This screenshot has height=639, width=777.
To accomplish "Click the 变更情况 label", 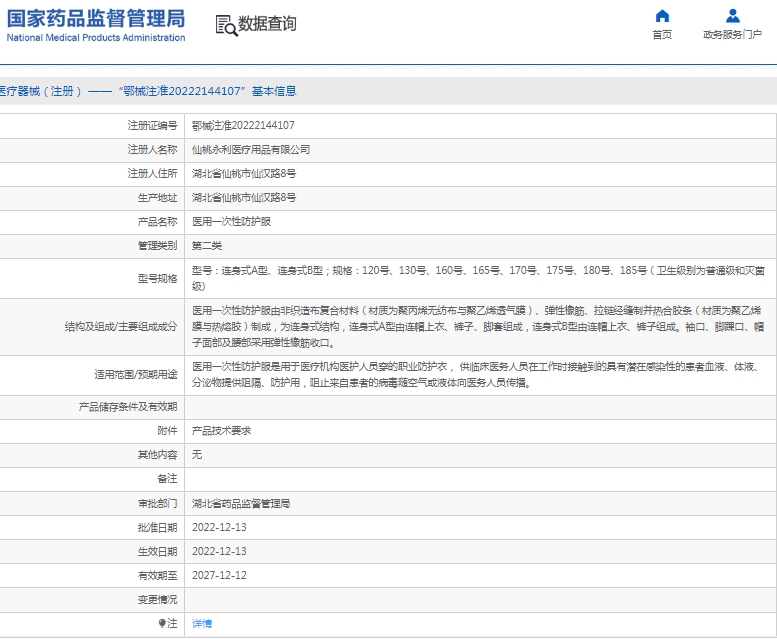I will click(x=157, y=599).
